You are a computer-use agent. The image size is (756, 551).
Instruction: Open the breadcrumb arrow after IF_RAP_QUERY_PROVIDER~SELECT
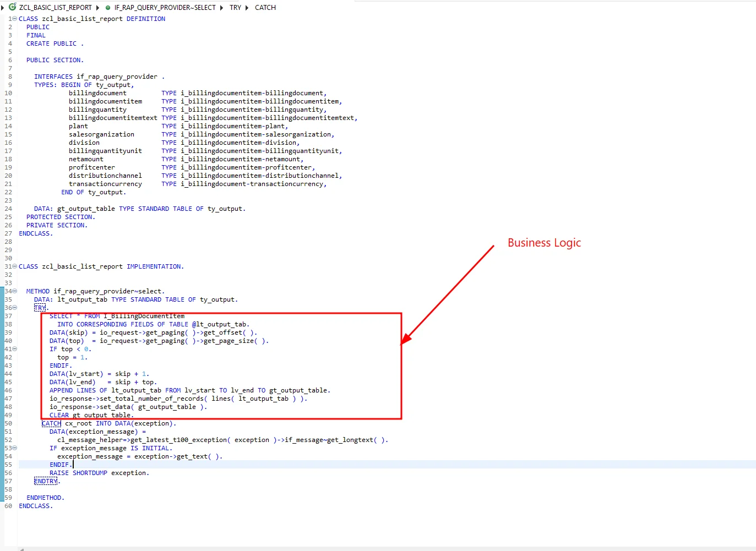coord(221,8)
